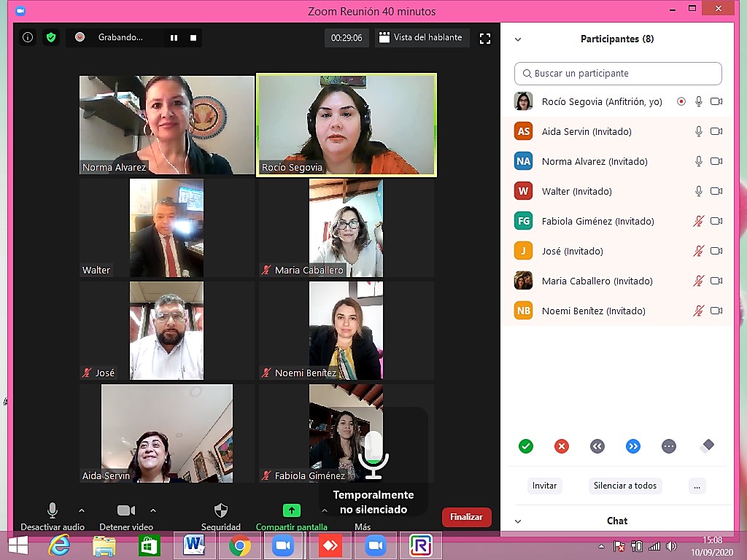Screen dimensions: 747x560
Task: Toggle Rocío Segovia's camera in participant list
Action: tap(716, 101)
